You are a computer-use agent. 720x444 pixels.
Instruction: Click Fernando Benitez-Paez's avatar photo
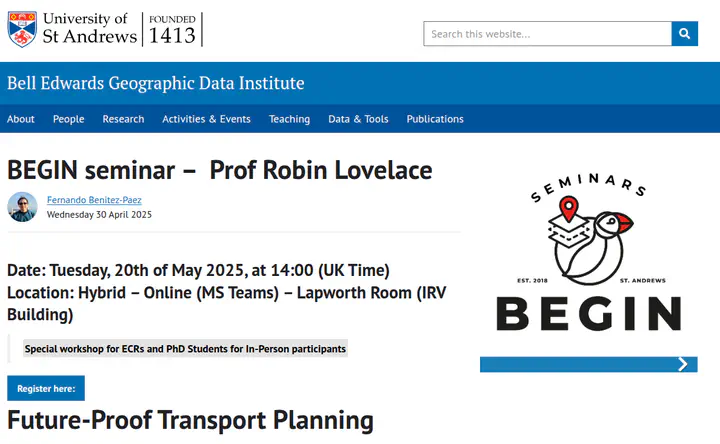point(22,207)
